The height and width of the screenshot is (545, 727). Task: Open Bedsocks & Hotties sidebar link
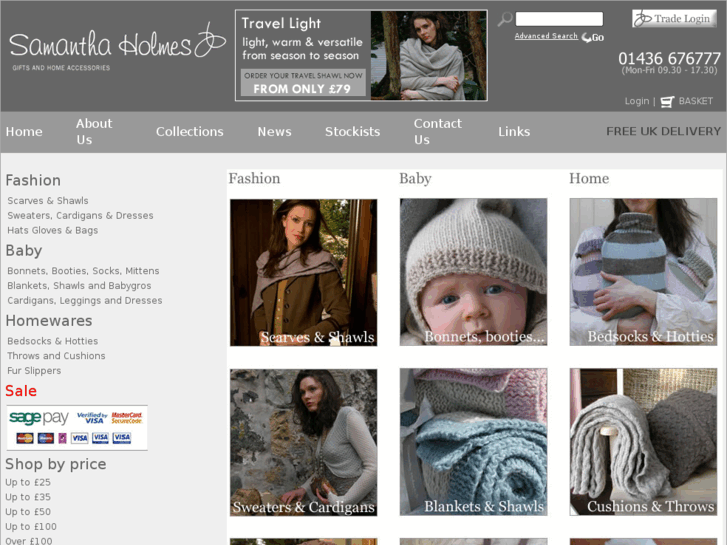[x=52, y=341]
